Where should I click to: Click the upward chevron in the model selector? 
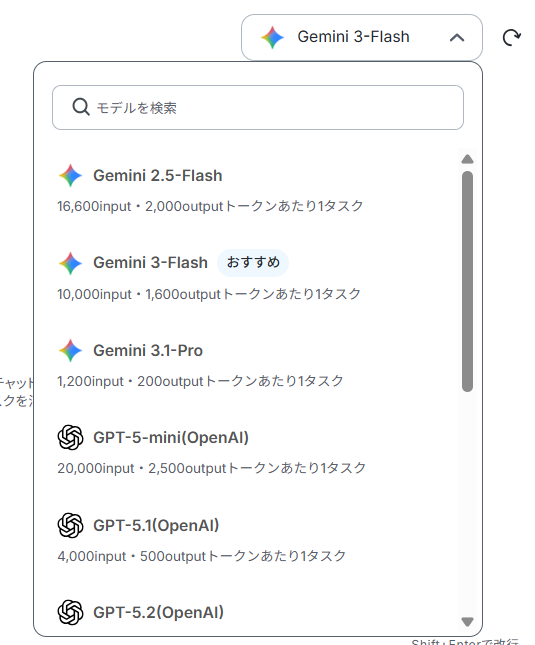pyautogui.click(x=457, y=38)
